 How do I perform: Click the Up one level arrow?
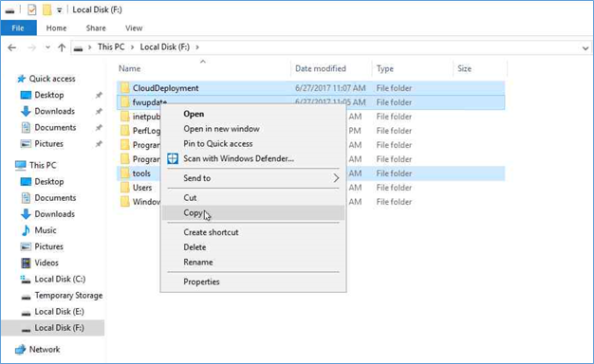click(x=62, y=47)
